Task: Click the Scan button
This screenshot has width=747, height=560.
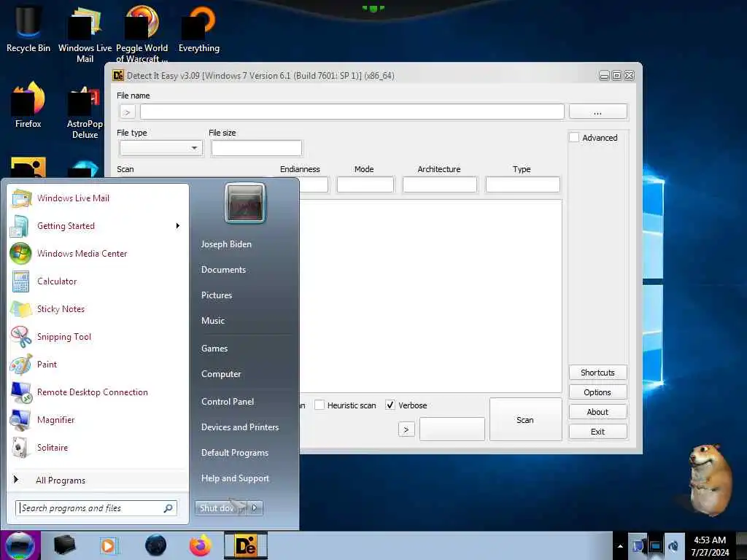Action: tap(525, 419)
